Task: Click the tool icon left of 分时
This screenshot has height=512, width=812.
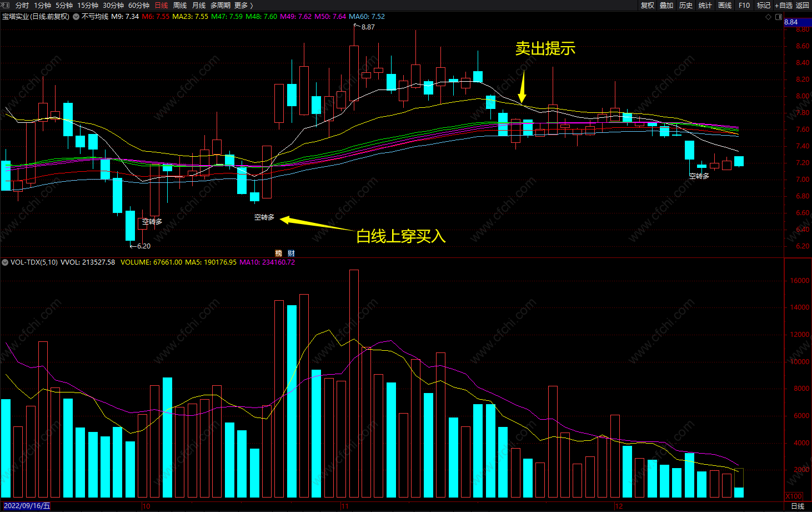Action: coord(6,5)
